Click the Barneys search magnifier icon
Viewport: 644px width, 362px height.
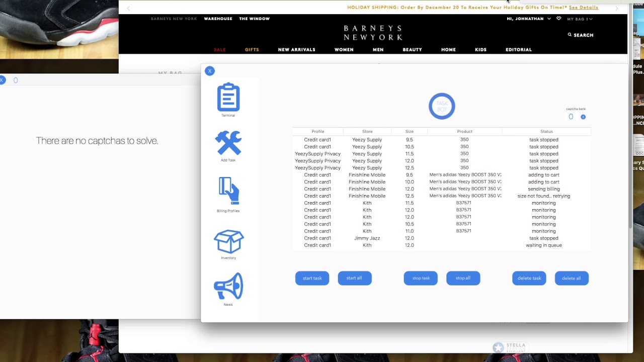(570, 35)
